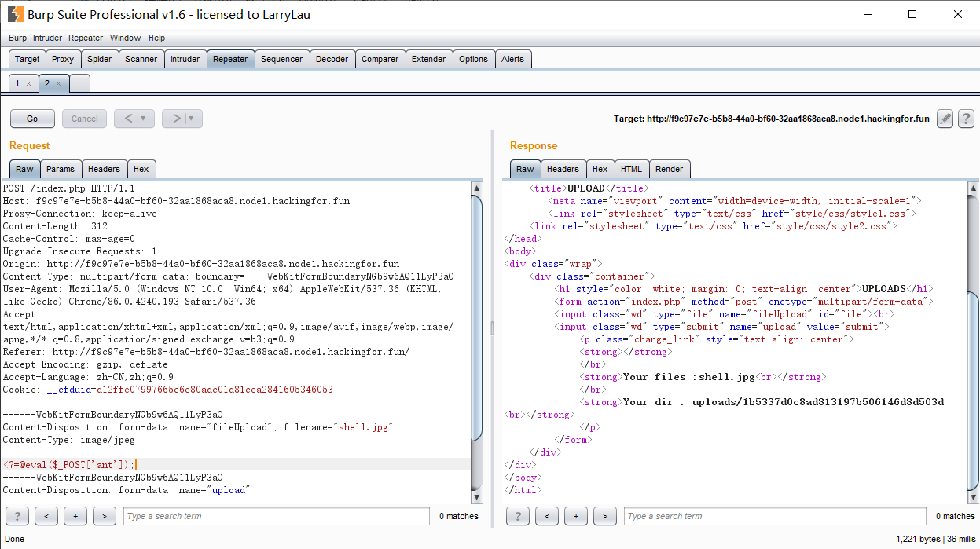
Task: Click 'Your files : shell.jpg' in response
Action: coord(689,377)
